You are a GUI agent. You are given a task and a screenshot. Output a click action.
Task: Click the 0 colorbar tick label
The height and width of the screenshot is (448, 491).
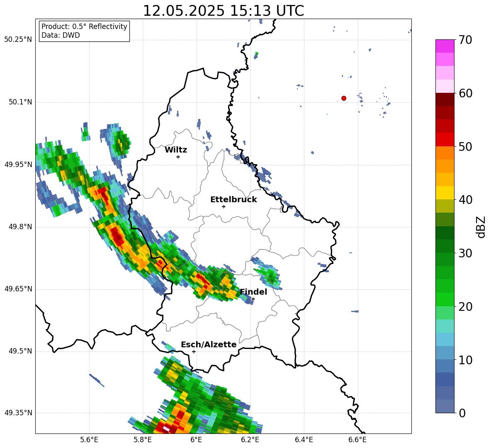click(462, 413)
